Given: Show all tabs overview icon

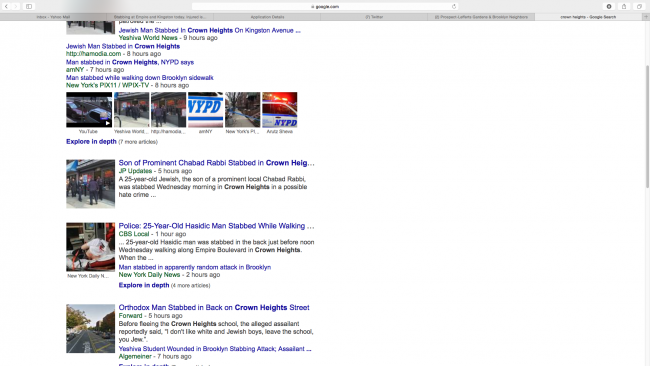Looking at the screenshot, I should click(639, 6).
